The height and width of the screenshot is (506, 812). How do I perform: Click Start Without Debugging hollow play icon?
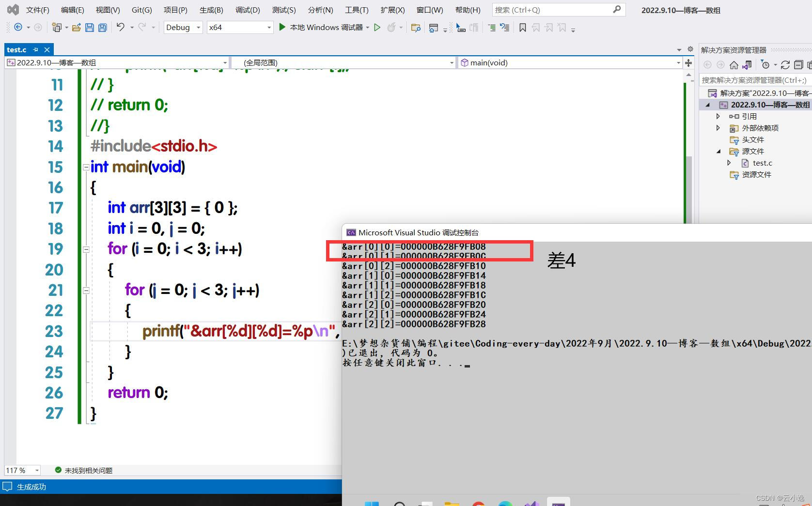377,28
